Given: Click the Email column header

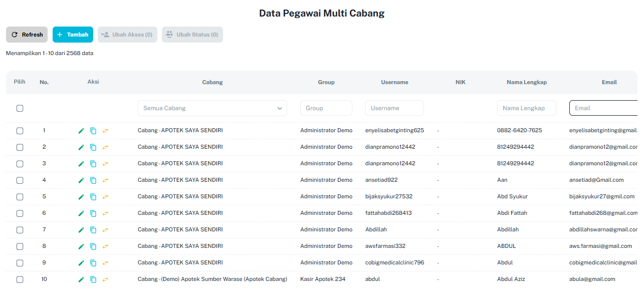Looking at the screenshot, I should coord(609,82).
